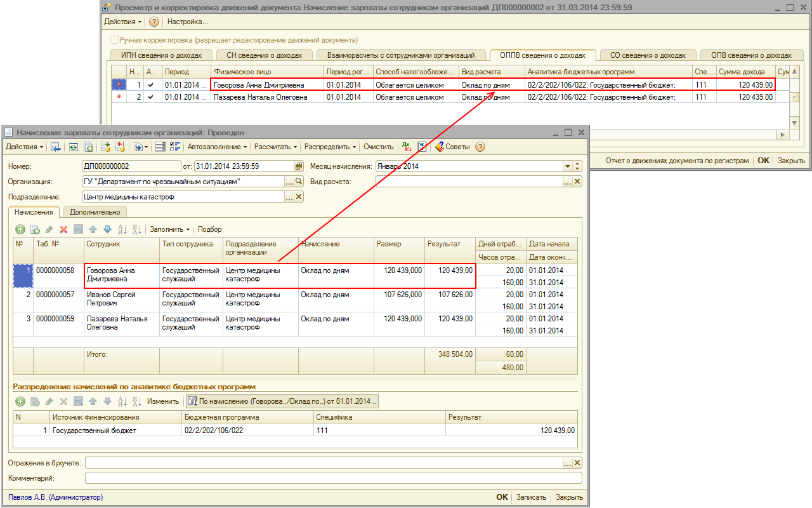Click the green add row icon in Начисления toolbar

point(20,229)
